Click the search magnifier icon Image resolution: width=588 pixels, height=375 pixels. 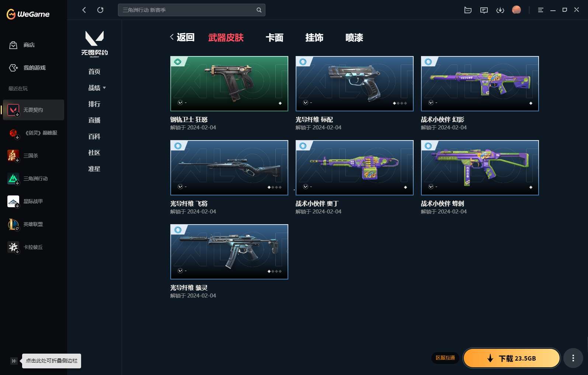point(259,10)
